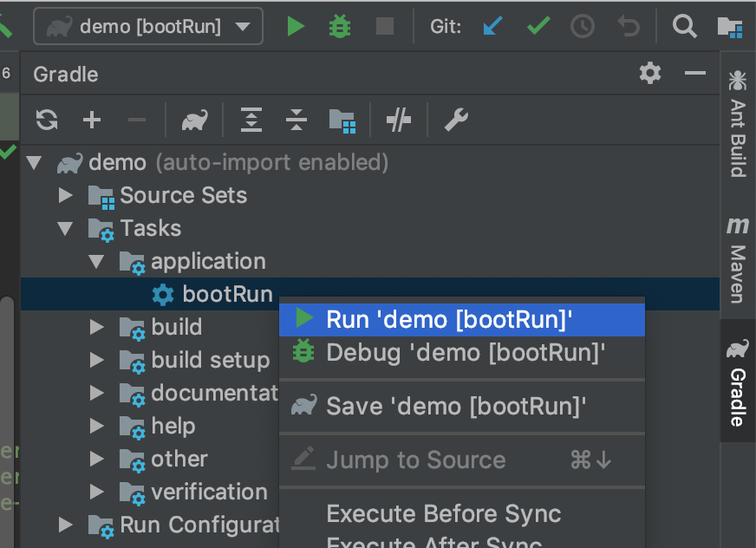Click the Gradle panel title
This screenshot has height=548, width=756.
click(x=66, y=75)
